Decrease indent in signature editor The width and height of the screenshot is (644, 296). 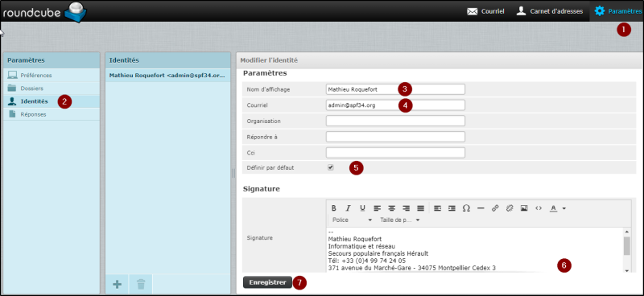(x=437, y=208)
